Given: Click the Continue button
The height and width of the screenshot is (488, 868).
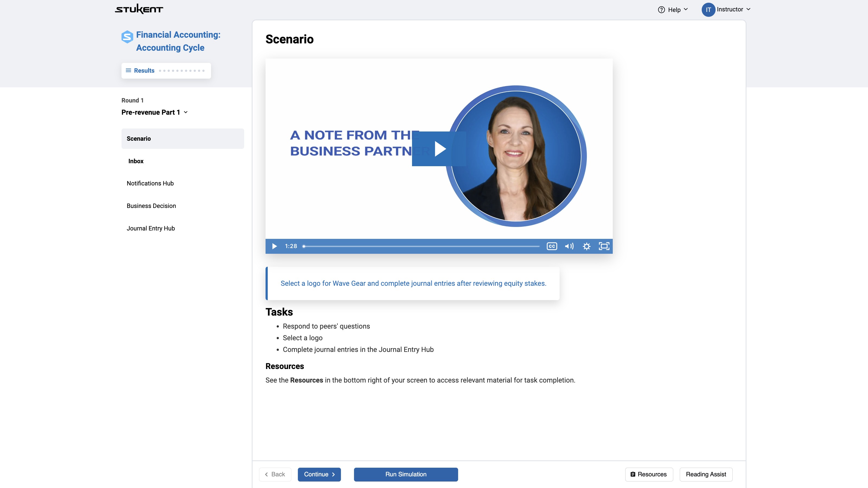Looking at the screenshot, I should (319, 474).
